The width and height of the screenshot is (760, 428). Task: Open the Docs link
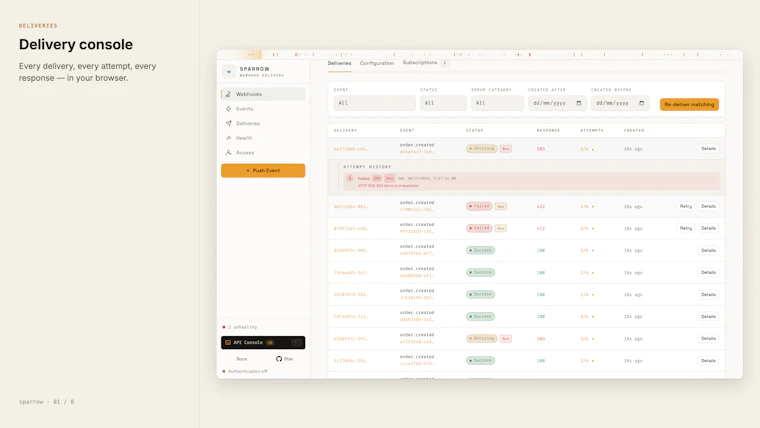(241, 359)
